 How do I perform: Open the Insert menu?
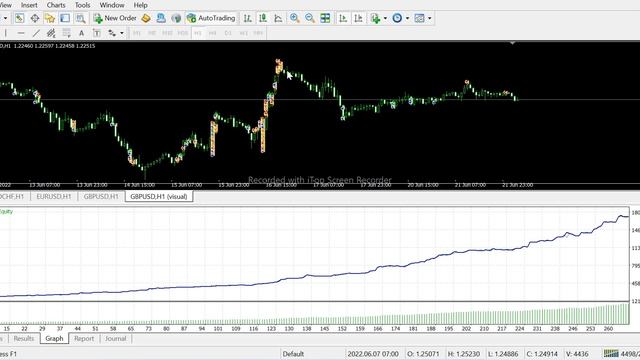[x=29, y=5]
